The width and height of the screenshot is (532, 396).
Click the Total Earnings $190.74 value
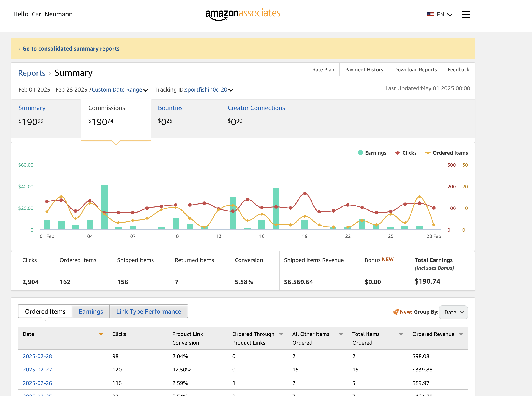(x=427, y=281)
